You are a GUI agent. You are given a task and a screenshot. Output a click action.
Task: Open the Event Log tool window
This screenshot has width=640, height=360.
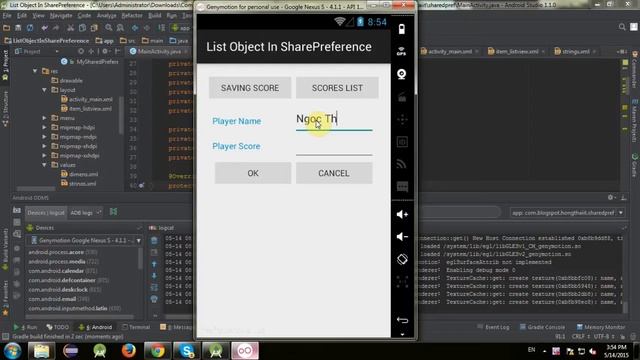point(493,327)
